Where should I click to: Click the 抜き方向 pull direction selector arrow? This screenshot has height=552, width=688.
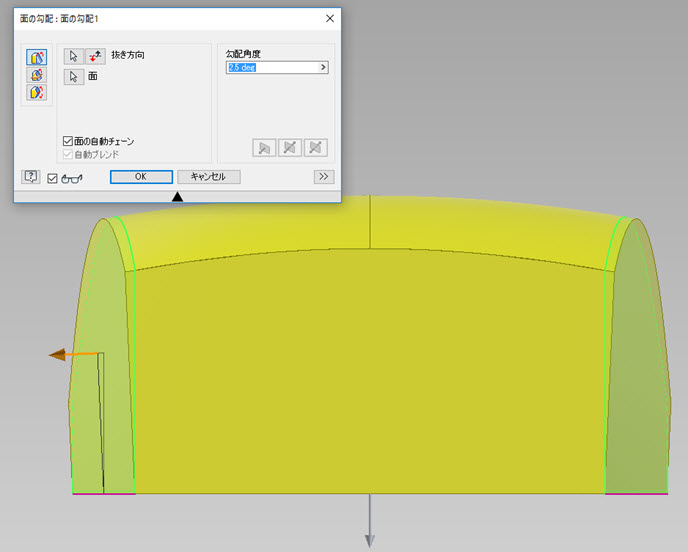(74, 56)
